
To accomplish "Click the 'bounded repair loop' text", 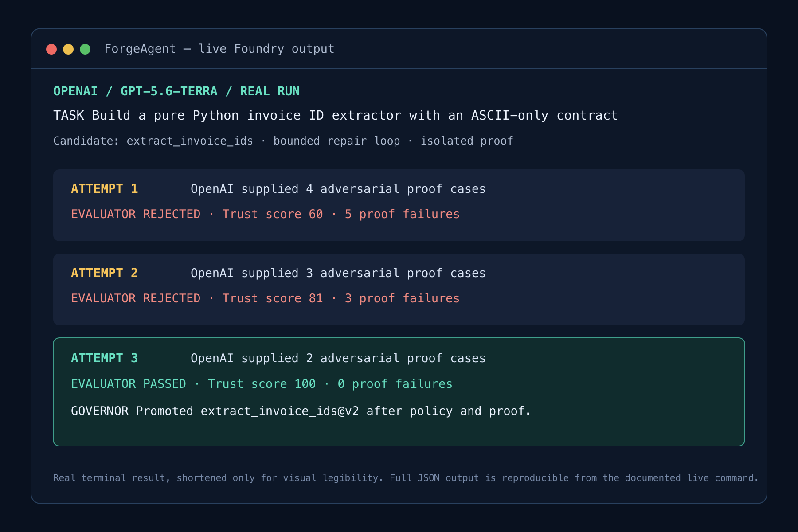I will [336, 141].
